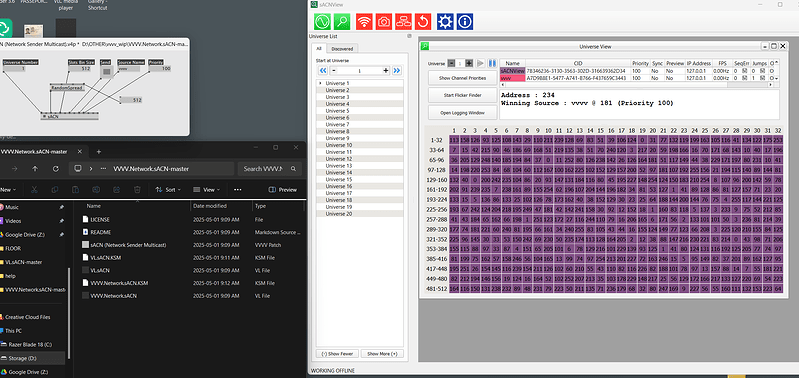The height and width of the screenshot is (378, 799).
Task: Click the red circular reset arrow icon
Action: point(423,21)
